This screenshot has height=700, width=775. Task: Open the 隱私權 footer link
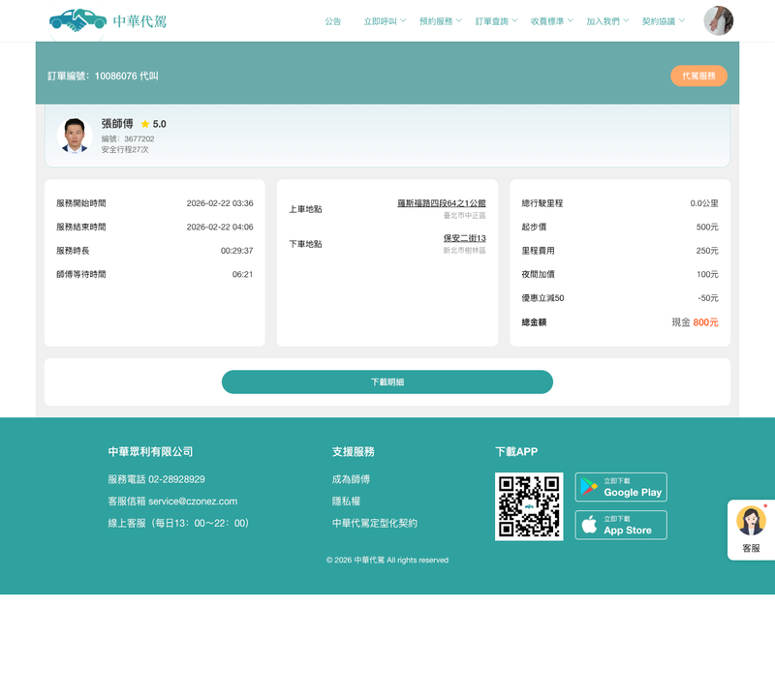point(346,502)
